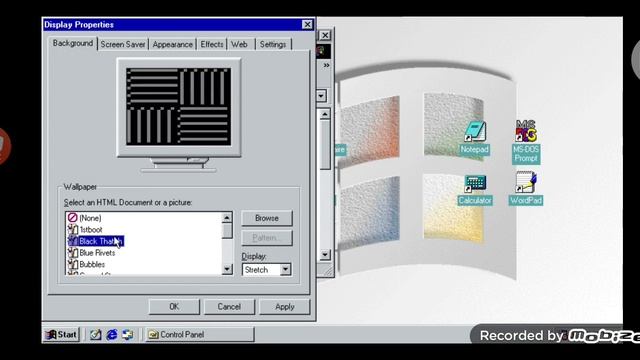The height and width of the screenshot is (360, 640).
Task: Choose the Blue Rivets wallpaper
Action: pyautogui.click(x=91, y=253)
